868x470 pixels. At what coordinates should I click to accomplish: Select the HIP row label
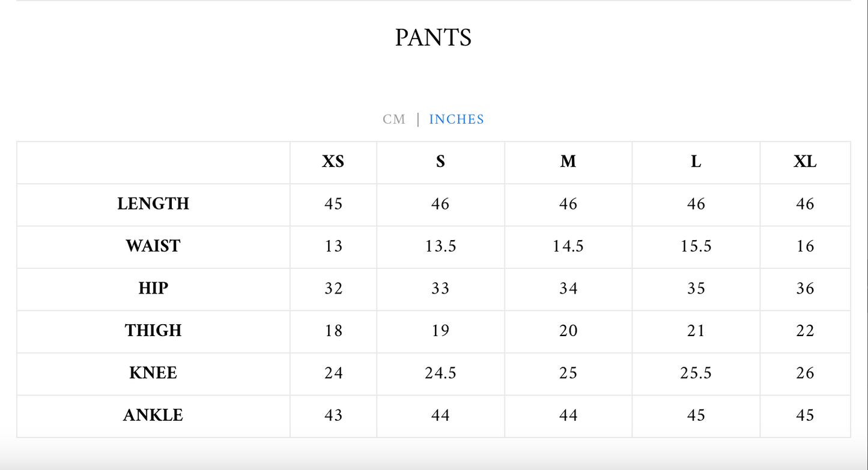[x=153, y=289]
